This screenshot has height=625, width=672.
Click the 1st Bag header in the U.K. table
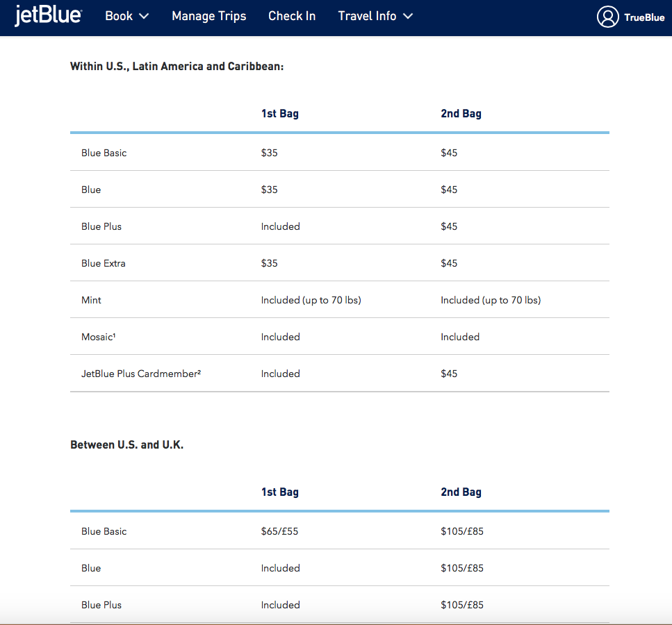tap(280, 492)
